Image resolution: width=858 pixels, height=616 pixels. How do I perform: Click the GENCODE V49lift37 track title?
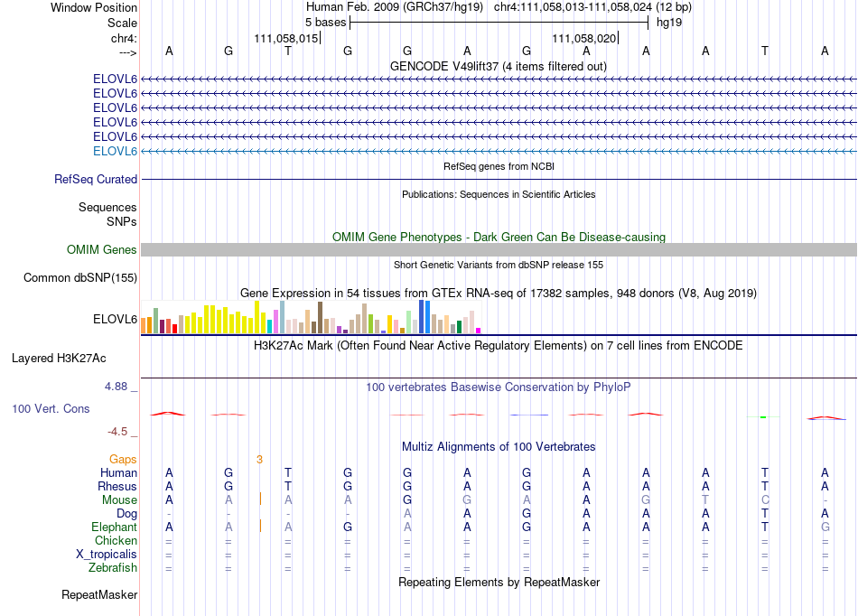[x=498, y=67]
